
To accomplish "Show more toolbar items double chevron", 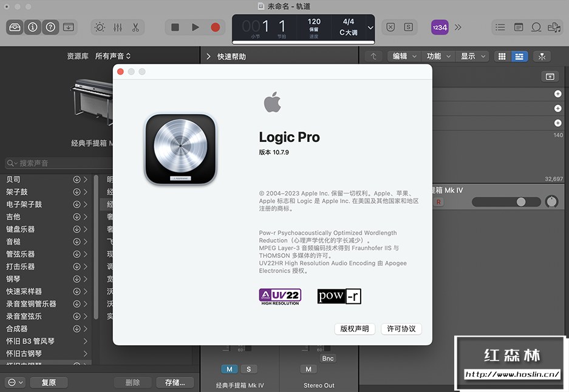I will click(458, 27).
